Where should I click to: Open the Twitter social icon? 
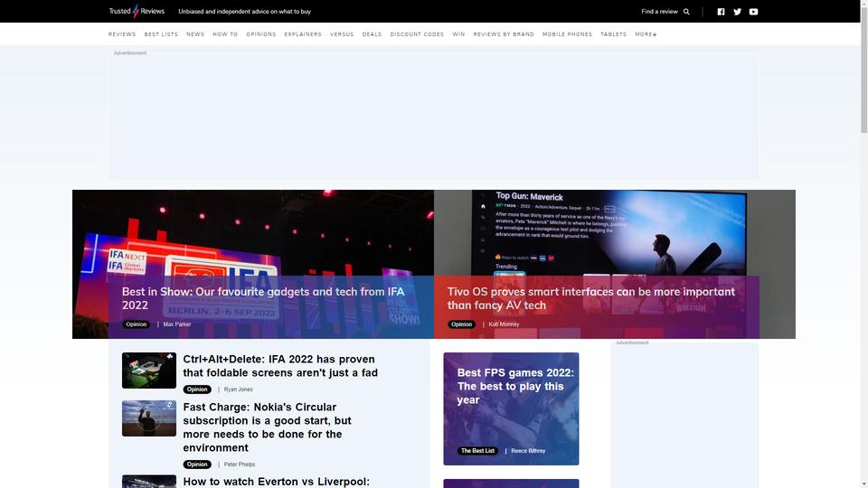tap(738, 12)
